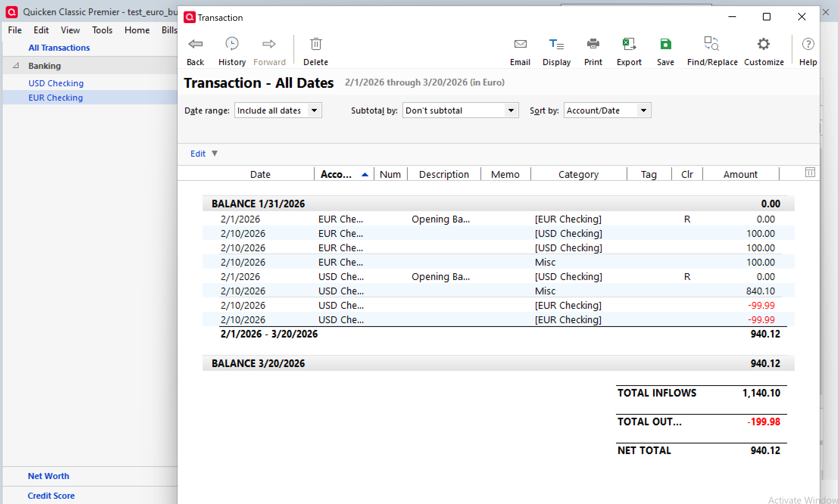Switch to the Home menu
The image size is (839, 504).
coord(137,30)
